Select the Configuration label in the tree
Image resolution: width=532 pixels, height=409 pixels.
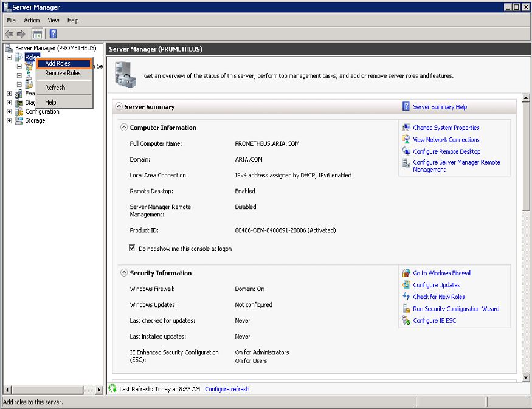[x=42, y=112]
